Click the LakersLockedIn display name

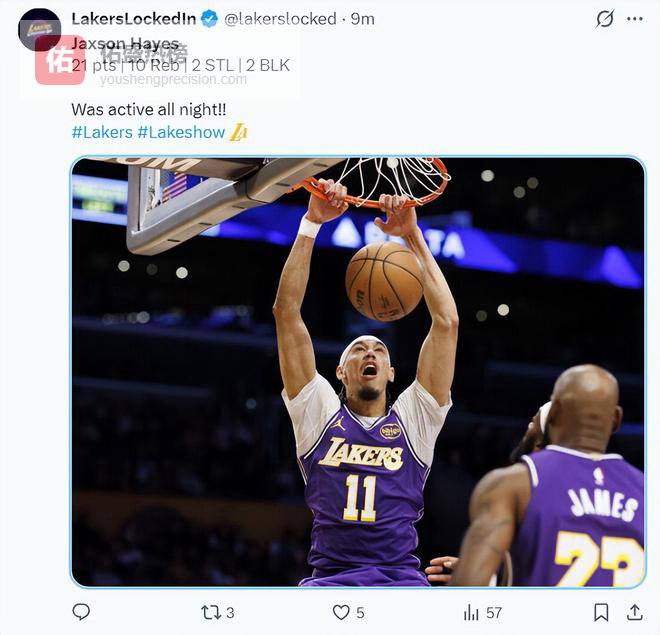(x=134, y=19)
